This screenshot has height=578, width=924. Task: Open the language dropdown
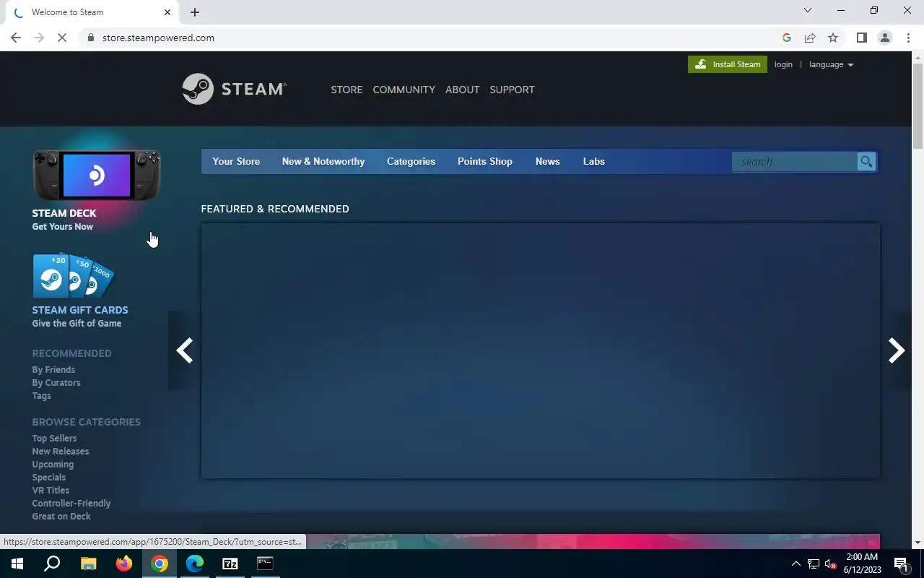pyautogui.click(x=831, y=64)
